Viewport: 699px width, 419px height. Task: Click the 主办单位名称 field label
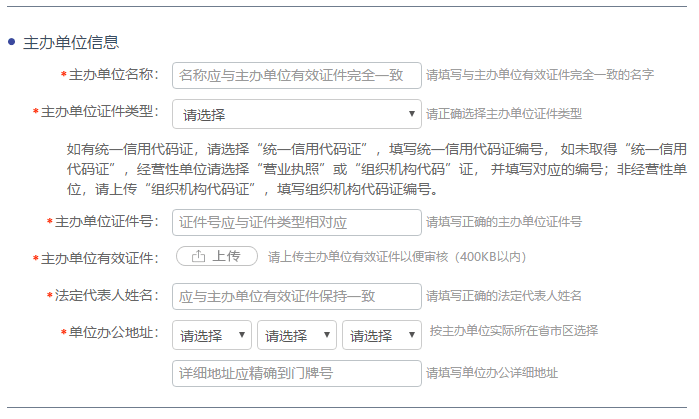(x=113, y=75)
